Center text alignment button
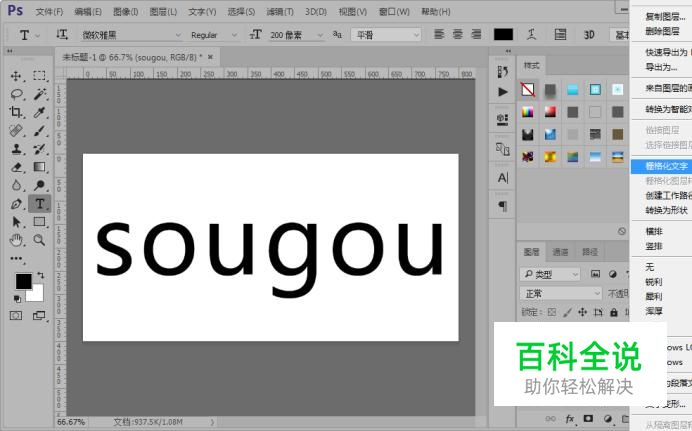The width and height of the screenshot is (692, 431). [458, 34]
